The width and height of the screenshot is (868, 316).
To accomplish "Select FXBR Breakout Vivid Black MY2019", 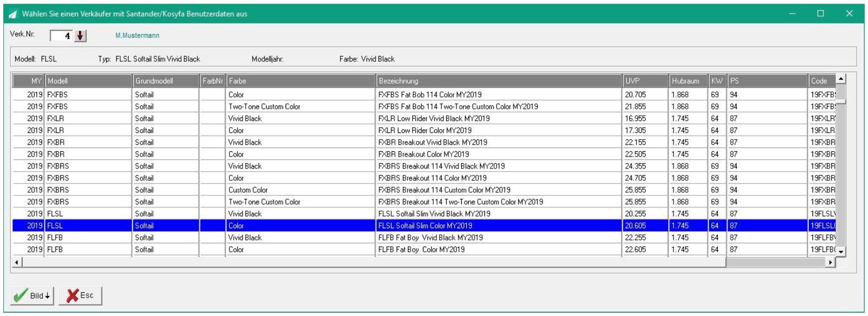I will coord(425,142).
